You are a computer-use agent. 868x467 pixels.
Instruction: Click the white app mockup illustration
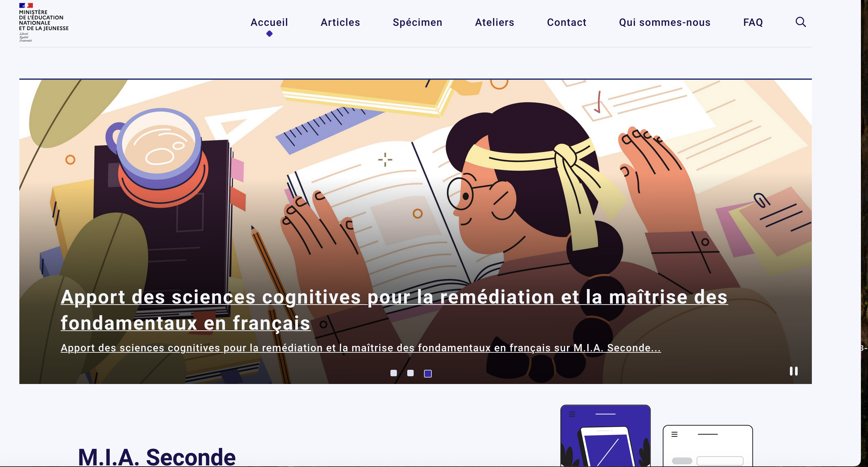click(x=708, y=446)
